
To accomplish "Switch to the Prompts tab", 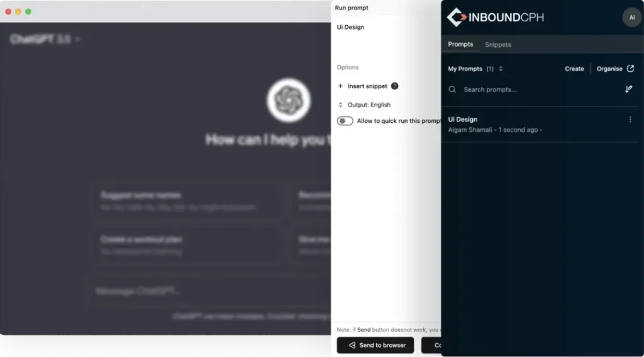I will pos(460,44).
